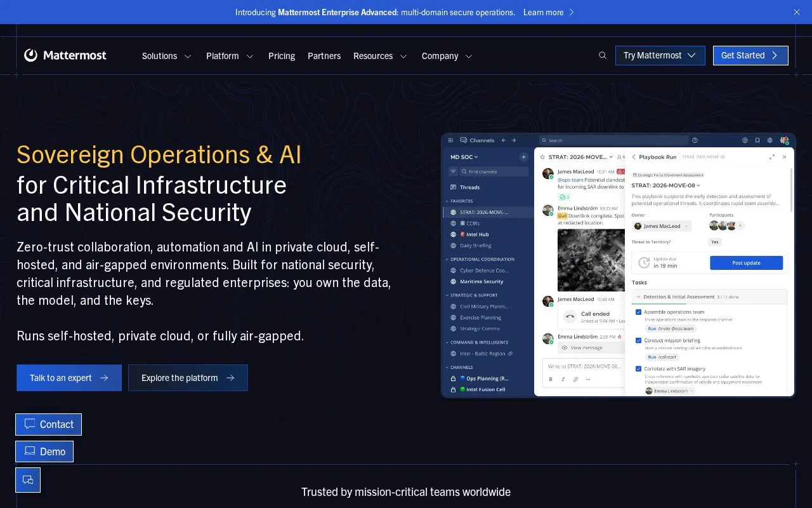Open the Try Mattermost dropdown
812x508 pixels.
point(660,55)
